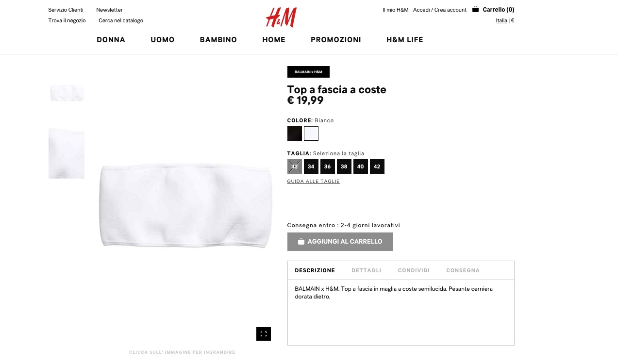The image size is (618, 364).
Task: Show the second close-up thumbnail
Action: [x=67, y=153]
